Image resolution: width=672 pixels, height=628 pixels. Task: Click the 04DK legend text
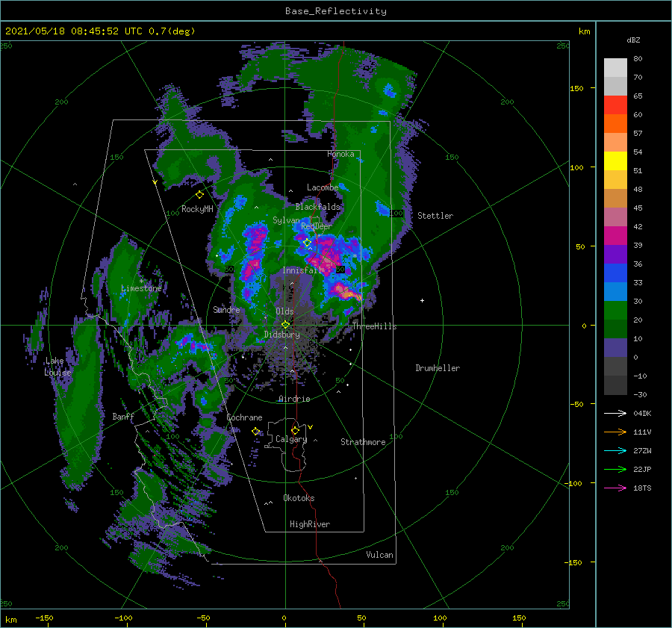[642, 413]
